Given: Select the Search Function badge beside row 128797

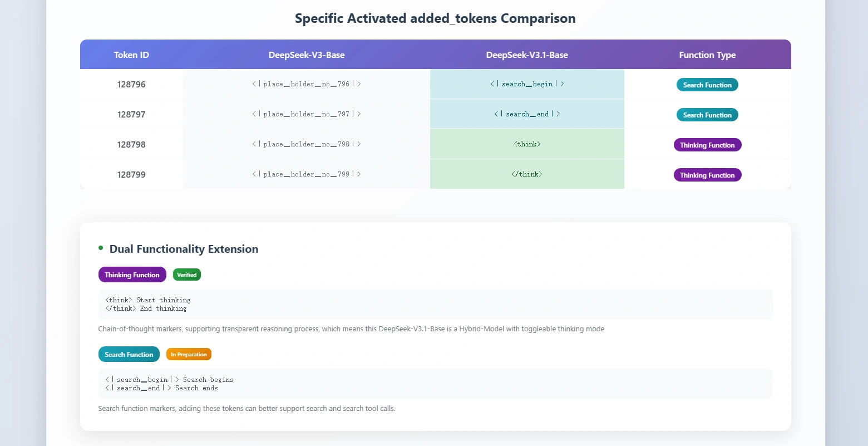Looking at the screenshot, I should 707,115.
